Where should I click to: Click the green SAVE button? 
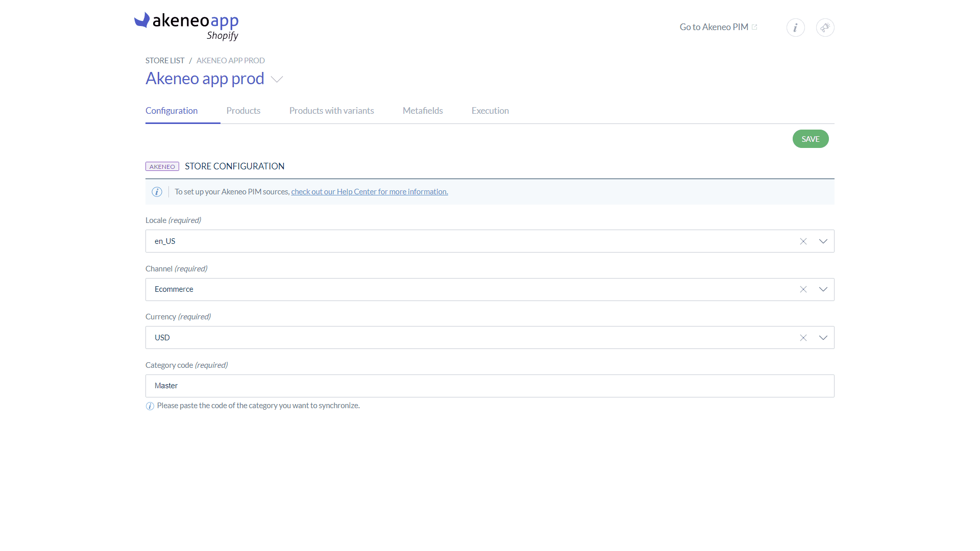tap(810, 139)
